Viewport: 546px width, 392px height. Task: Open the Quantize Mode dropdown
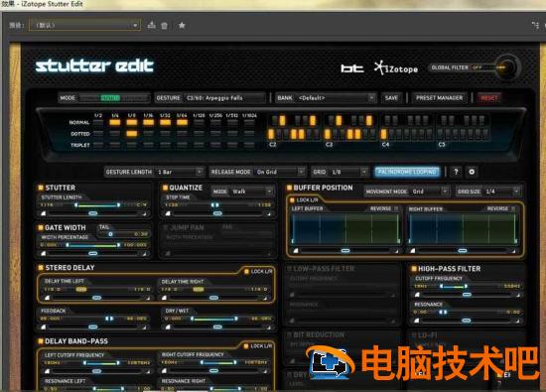[x=252, y=192]
